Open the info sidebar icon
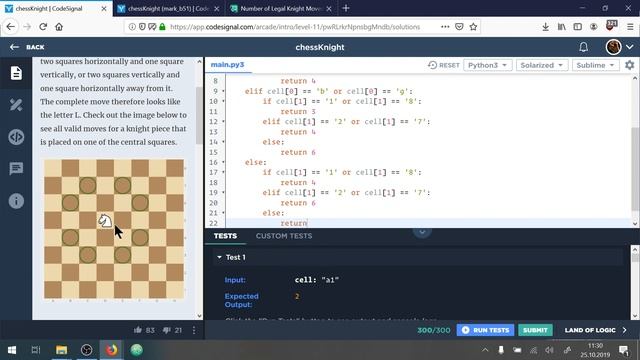The height and width of the screenshot is (360, 640). (16, 201)
